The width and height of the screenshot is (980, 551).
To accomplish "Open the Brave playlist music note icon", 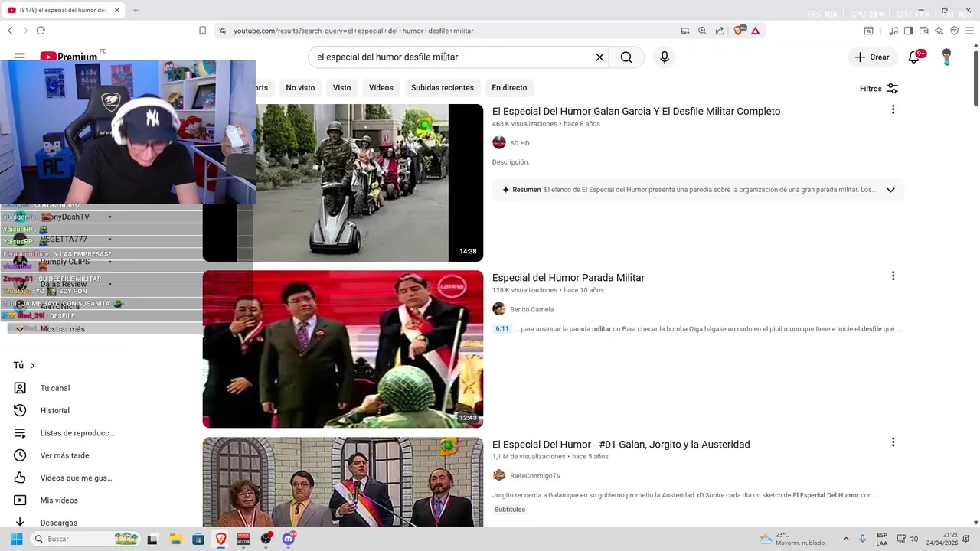I will pyautogui.click(x=893, y=31).
